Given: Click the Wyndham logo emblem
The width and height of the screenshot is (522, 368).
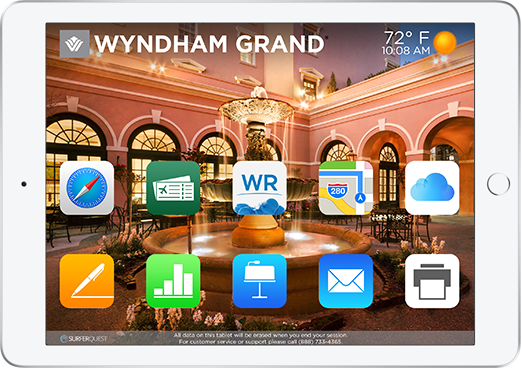Looking at the screenshot, I should tap(75, 44).
